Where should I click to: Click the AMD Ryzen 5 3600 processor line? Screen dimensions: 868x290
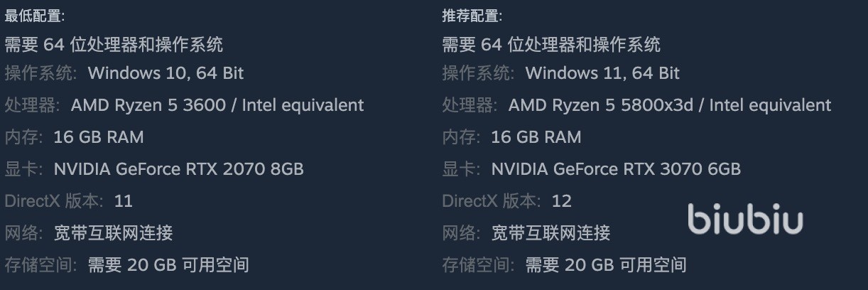pos(217,105)
